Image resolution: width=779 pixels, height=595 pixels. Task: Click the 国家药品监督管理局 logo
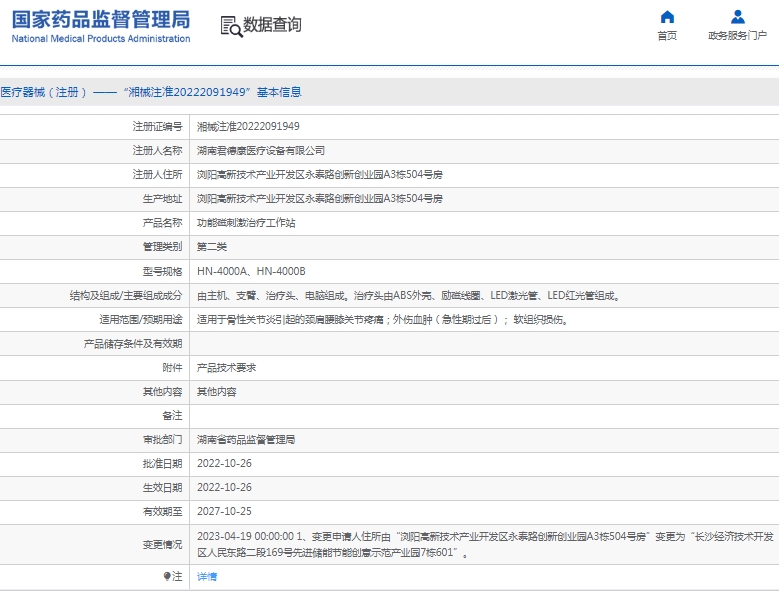point(101,27)
